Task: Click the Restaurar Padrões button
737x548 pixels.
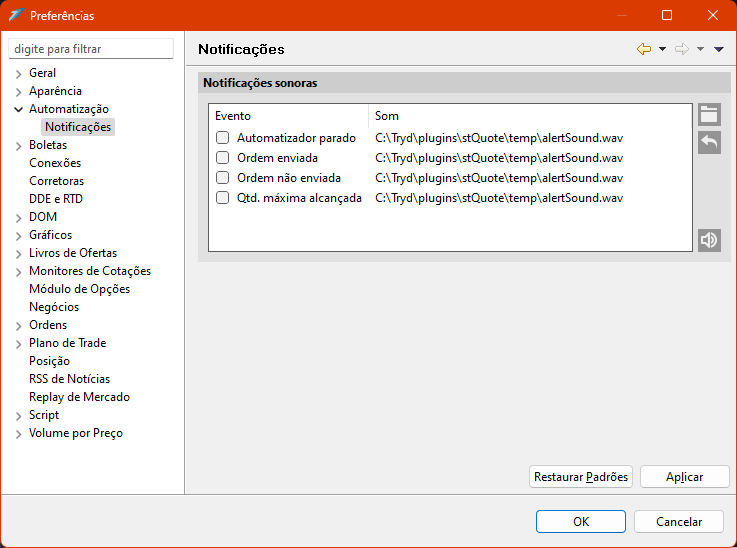Action: pos(581,477)
